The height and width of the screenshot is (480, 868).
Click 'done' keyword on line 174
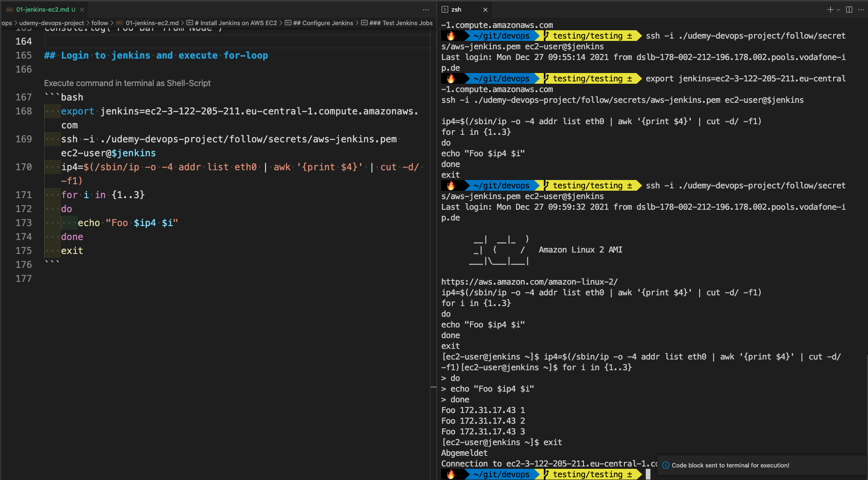coord(72,237)
